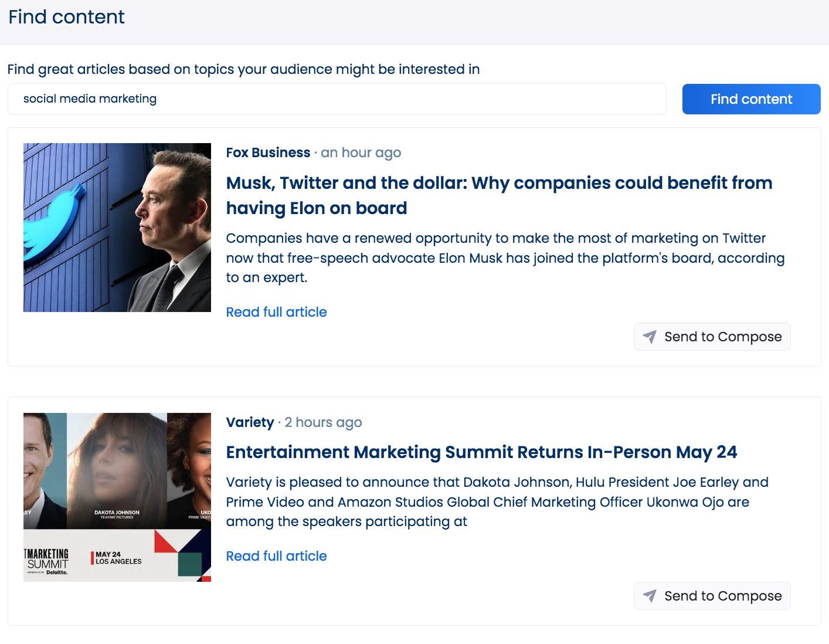Select the social media marketing search field

tap(337, 99)
